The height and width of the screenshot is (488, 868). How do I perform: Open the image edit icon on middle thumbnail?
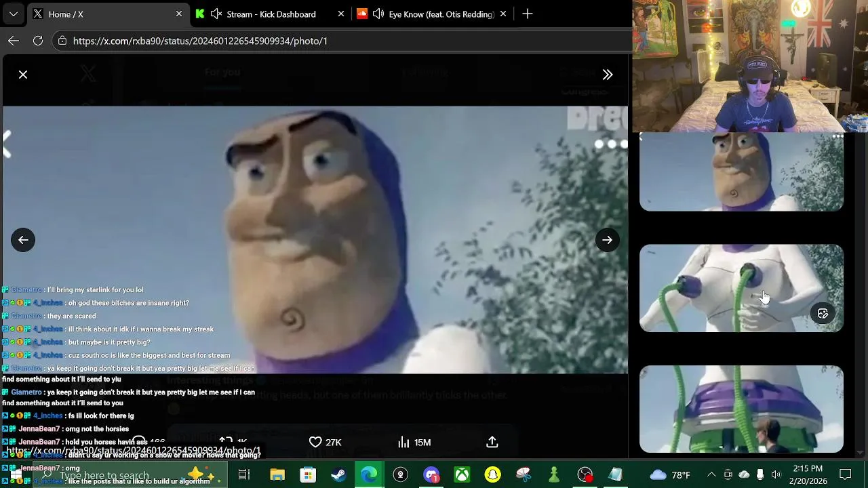[x=823, y=313]
